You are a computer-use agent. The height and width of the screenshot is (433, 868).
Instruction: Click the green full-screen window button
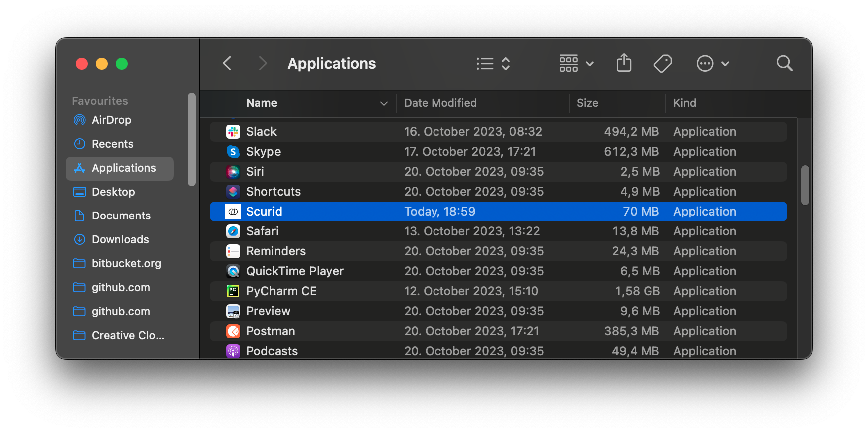122,64
